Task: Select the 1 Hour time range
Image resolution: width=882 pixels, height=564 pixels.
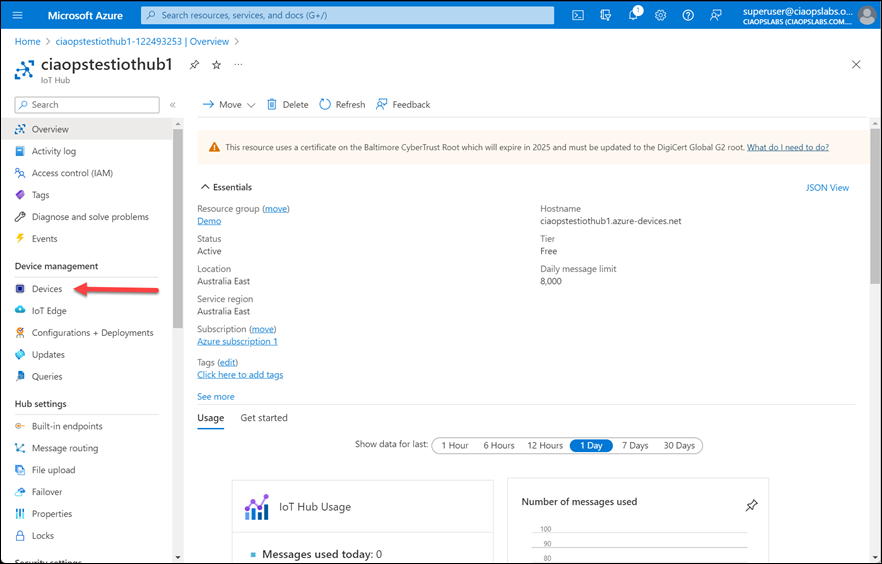Action: [454, 446]
